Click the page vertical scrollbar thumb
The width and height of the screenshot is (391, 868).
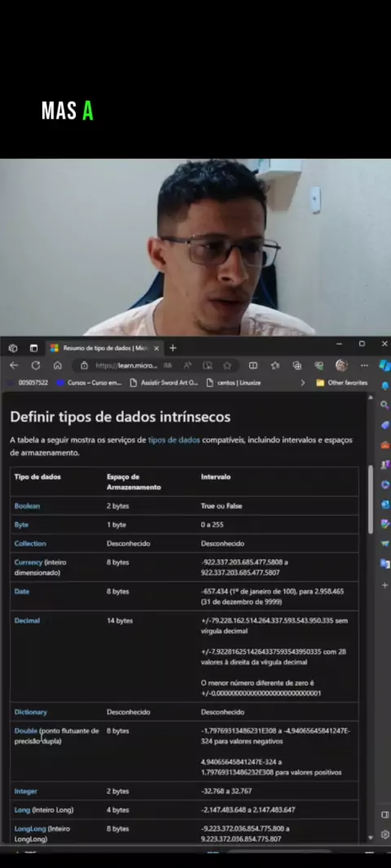(371, 499)
